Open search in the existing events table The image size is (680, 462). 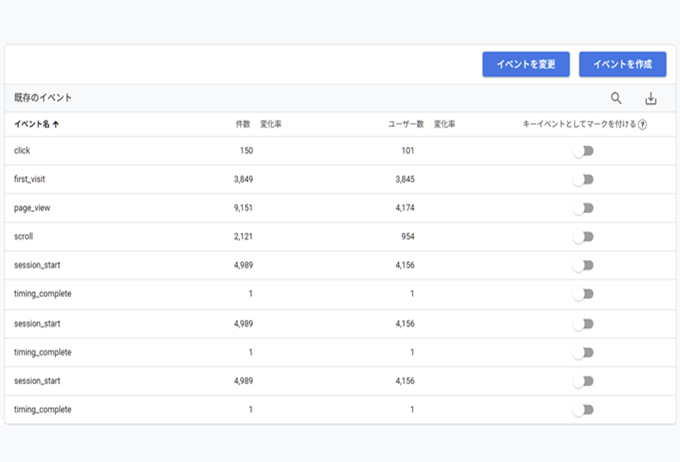coord(616,98)
